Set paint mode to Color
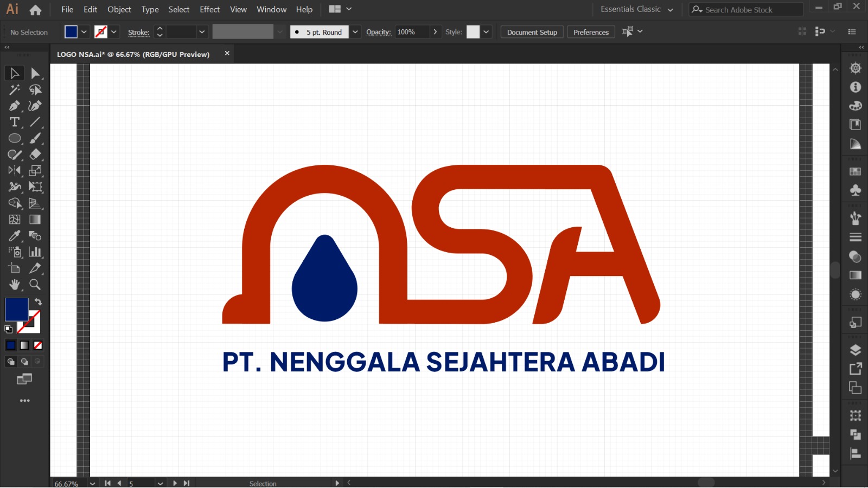Viewport: 868px width, 488px height. (11, 345)
